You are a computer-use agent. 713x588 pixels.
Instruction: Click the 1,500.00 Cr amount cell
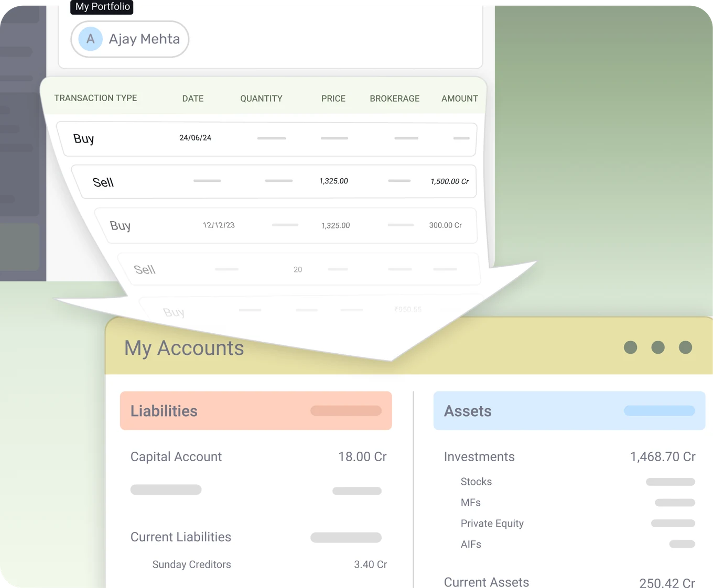[x=450, y=181]
